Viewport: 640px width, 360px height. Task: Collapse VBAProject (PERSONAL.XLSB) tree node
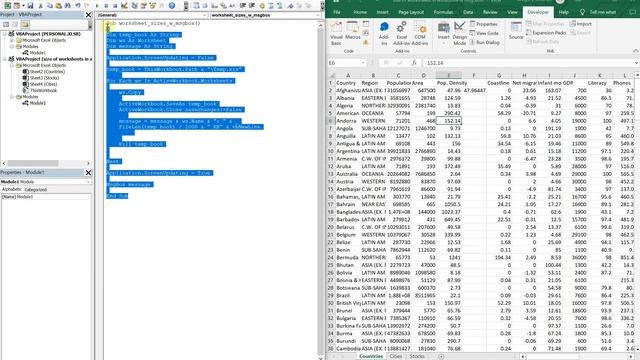(5, 34)
